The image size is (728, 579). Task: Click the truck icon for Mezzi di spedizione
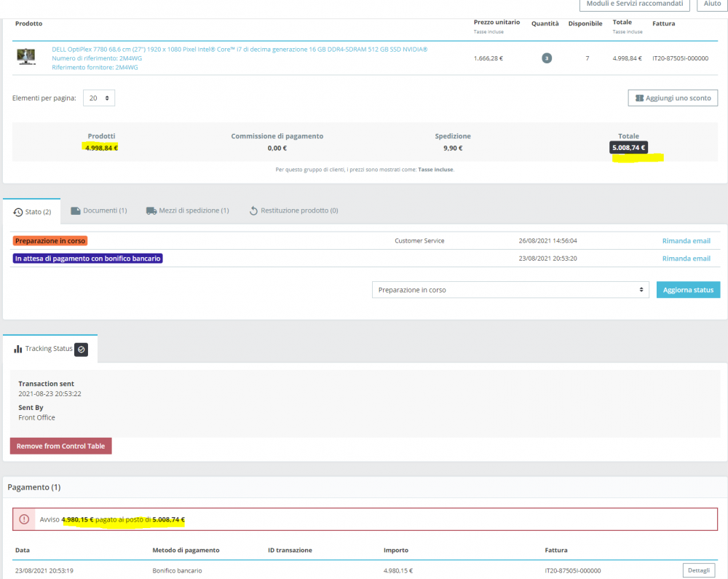point(151,210)
